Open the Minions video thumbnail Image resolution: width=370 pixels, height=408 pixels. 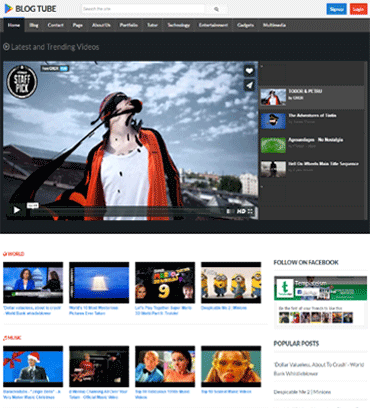(231, 283)
